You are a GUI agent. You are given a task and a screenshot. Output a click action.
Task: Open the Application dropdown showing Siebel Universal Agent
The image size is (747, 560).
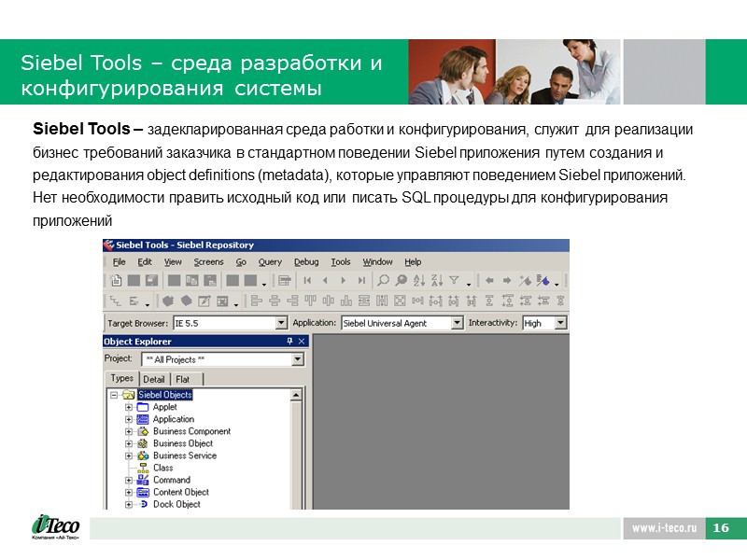coord(457,323)
